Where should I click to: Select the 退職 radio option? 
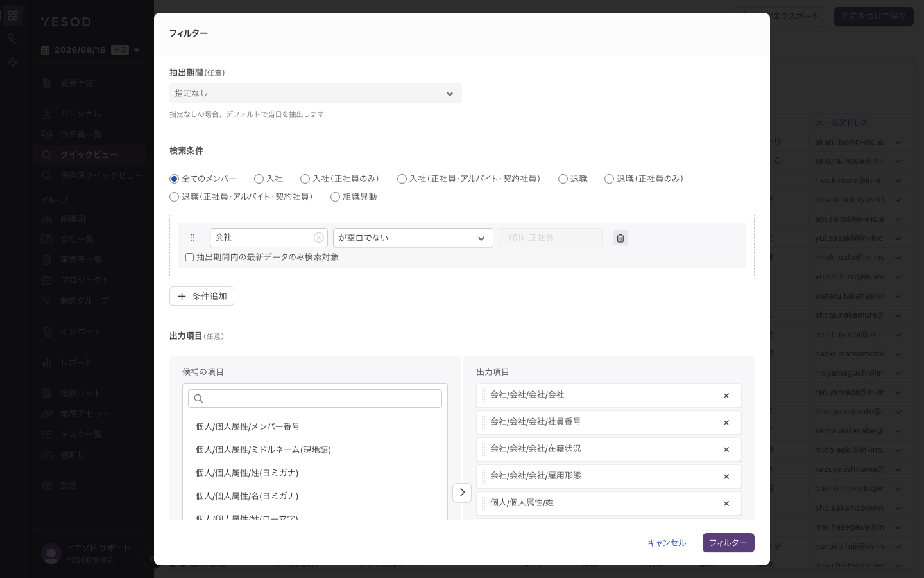563,179
